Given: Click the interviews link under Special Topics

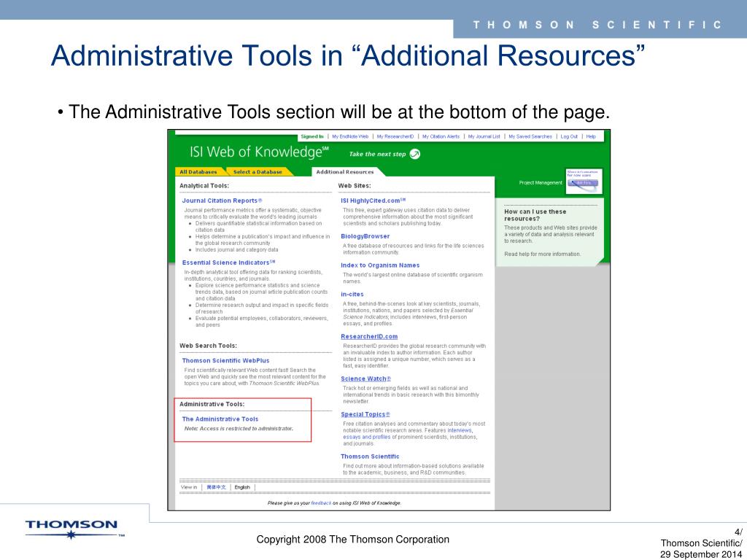Looking at the screenshot, I should coord(460,430).
